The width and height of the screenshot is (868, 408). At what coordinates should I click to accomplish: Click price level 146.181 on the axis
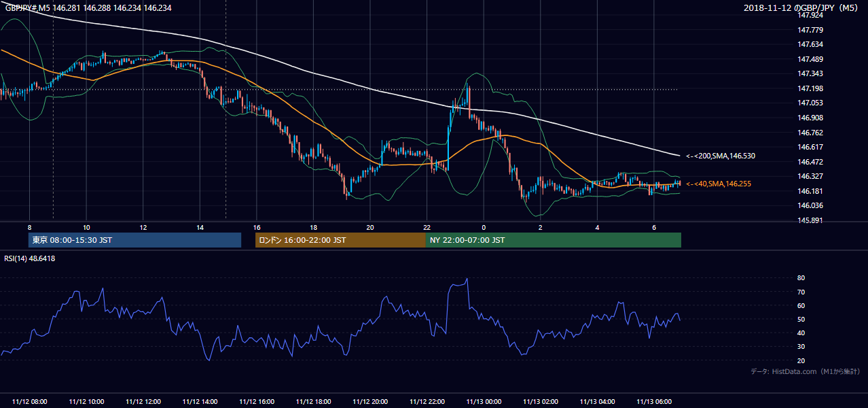tap(811, 191)
